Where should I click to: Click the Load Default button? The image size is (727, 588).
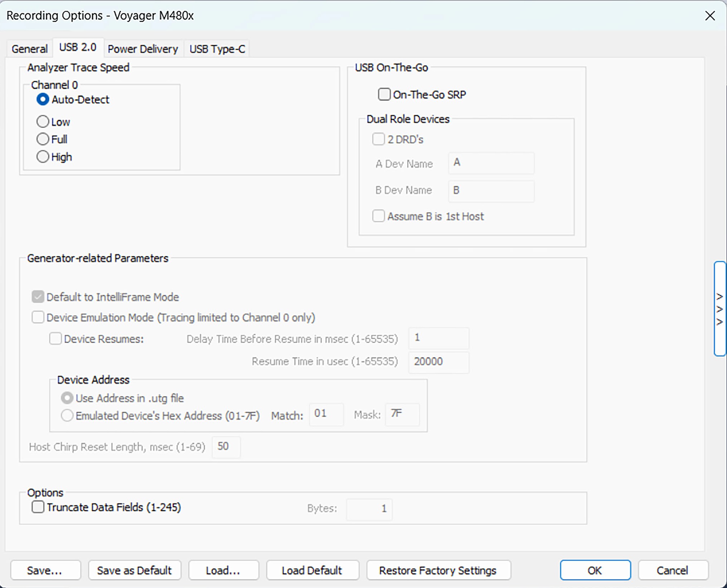312,570
